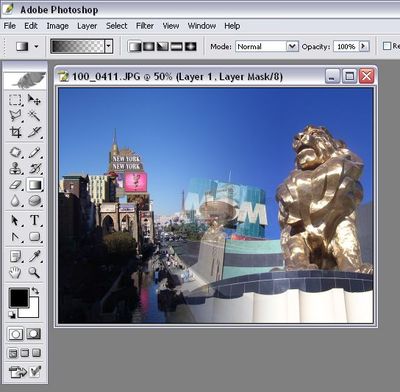The height and width of the screenshot is (392, 400).
Task: Switch to Standard Mode editing
Action: [x=15, y=334]
